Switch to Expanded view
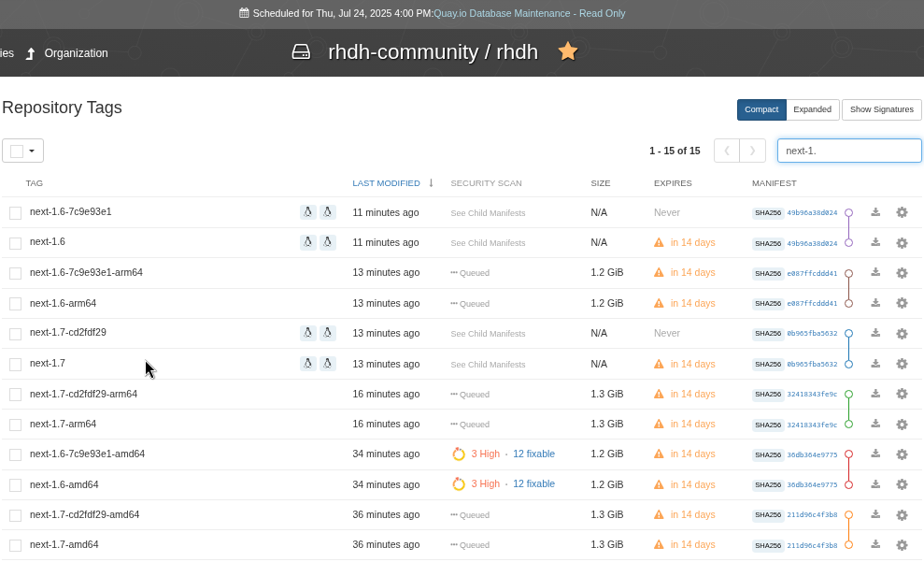Viewport: 924px width, 562px height. pyautogui.click(x=812, y=109)
